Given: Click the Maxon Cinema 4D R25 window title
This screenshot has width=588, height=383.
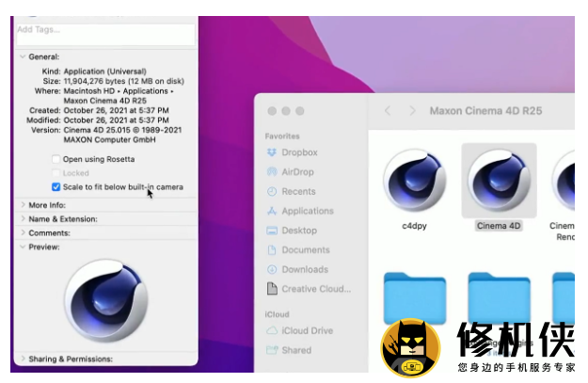Looking at the screenshot, I should 486,111.
